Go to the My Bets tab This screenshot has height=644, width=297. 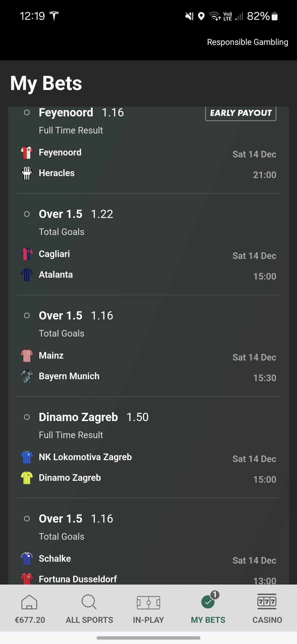(208, 608)
